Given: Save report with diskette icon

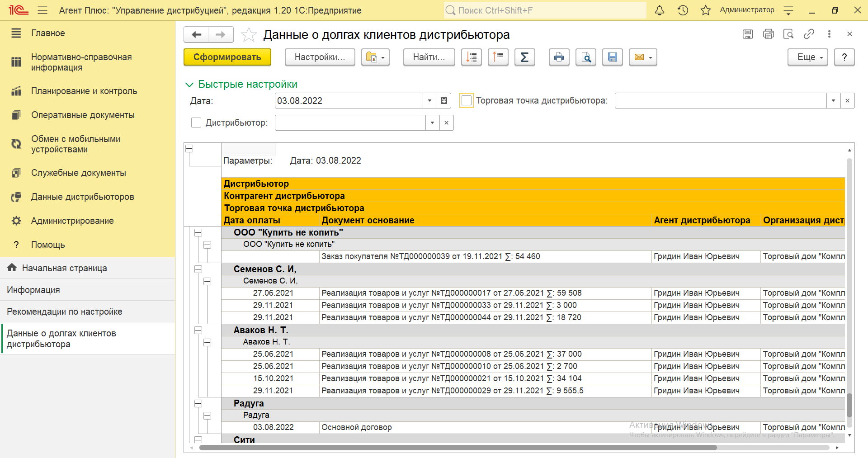Looking at the screenshot, I should tap(613, 57).
